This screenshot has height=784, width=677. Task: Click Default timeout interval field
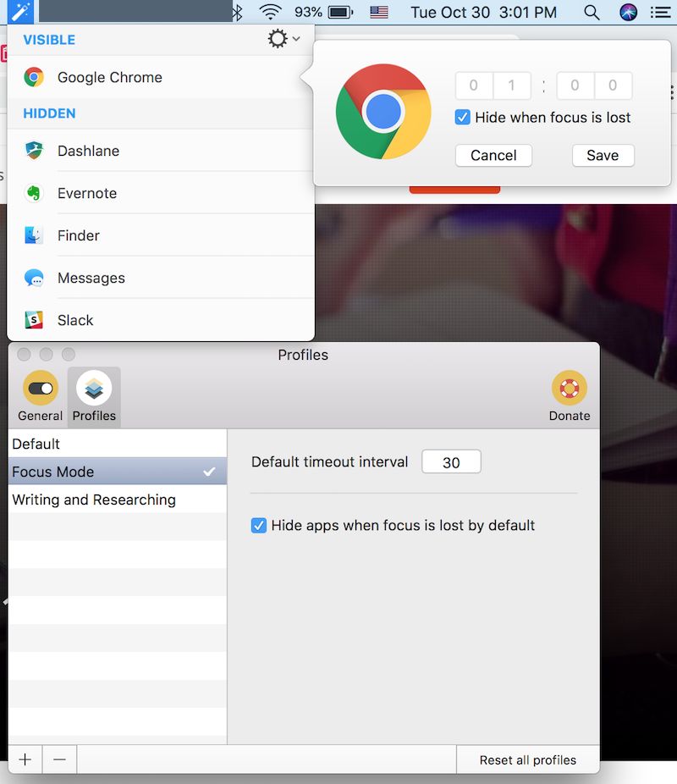click(x=451, y=462)
